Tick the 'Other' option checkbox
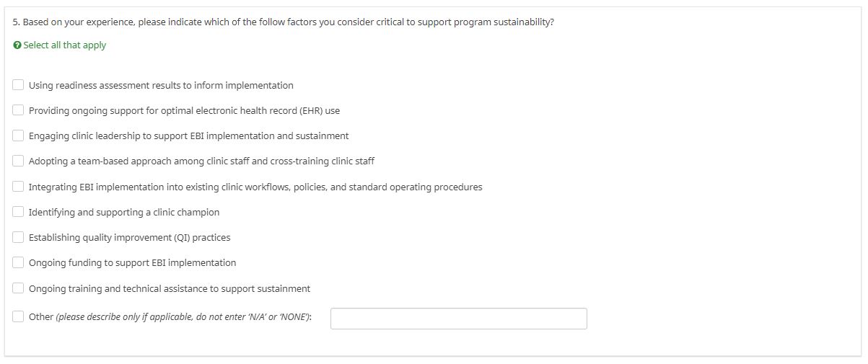 (x=18, y=316)
